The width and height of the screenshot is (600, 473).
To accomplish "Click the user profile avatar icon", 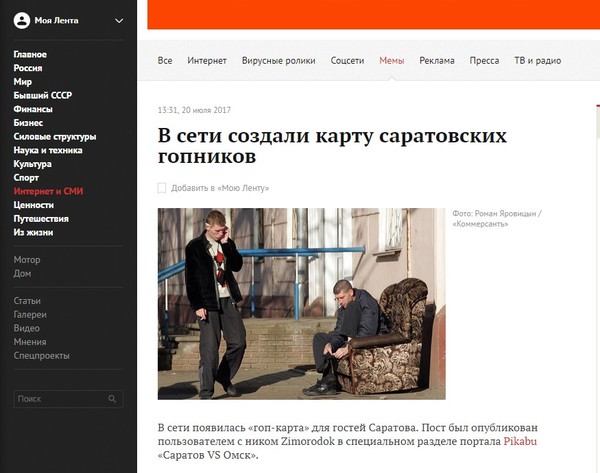I will pos(22,21).
